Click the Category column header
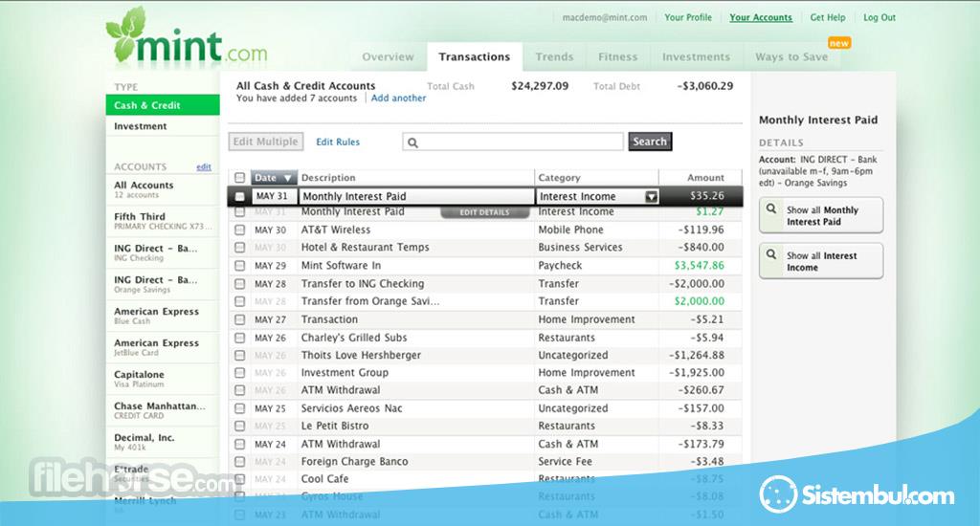 point(559,178)
